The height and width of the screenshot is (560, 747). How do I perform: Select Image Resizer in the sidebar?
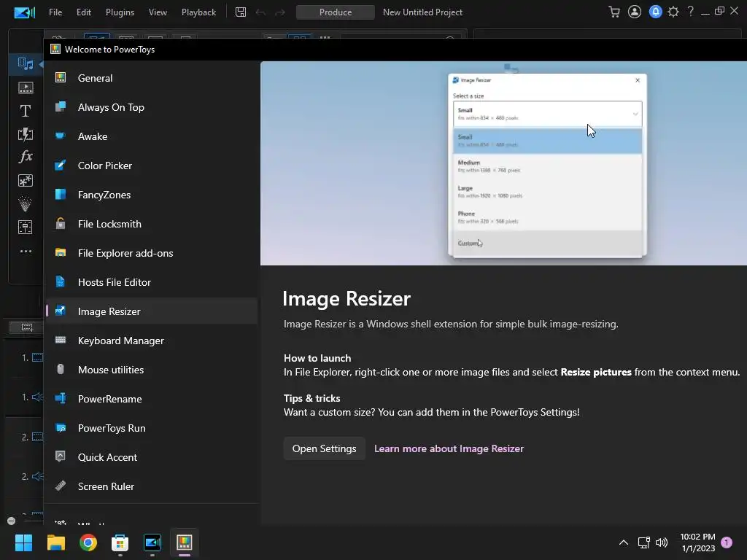152,311
